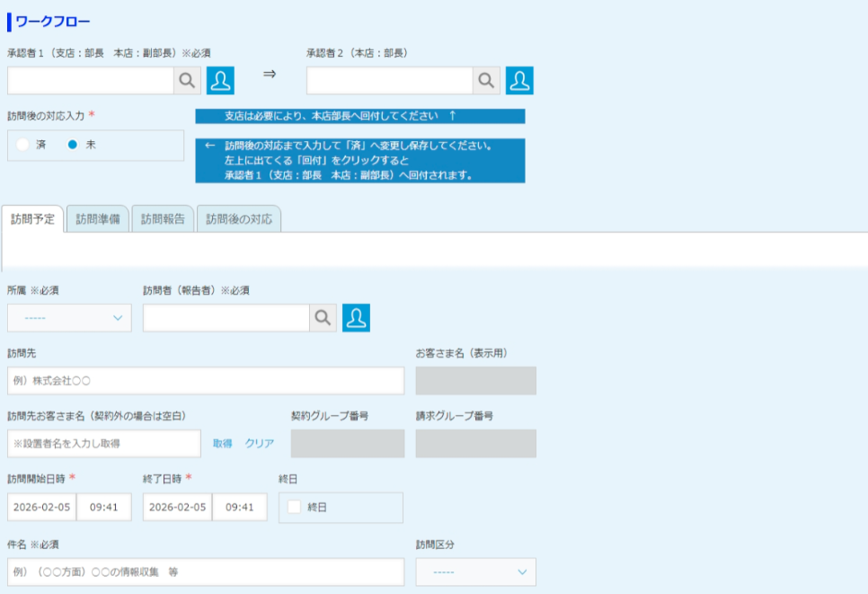Image resolution: width=868 pixels, height=594 pixels.
Task: Go to the 訪問後の対応 tab
Action: [x=238, y=219]
